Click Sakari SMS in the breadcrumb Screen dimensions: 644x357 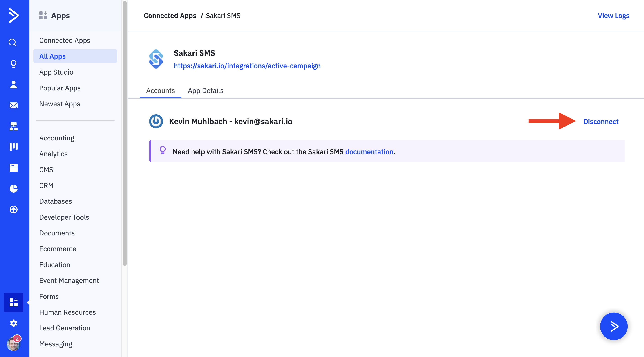pyautogui.click(x=223, y=16)
